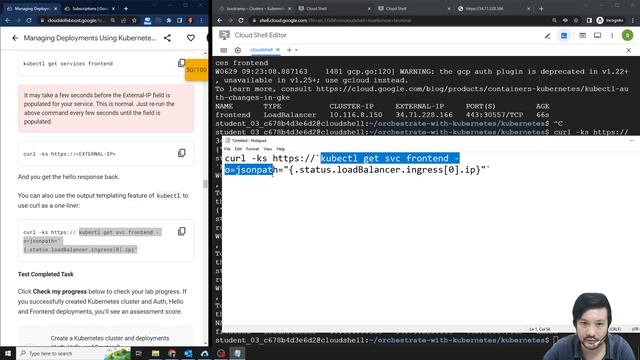Open Cloud Shell Editor pencil icon

(x=547, y=36)
